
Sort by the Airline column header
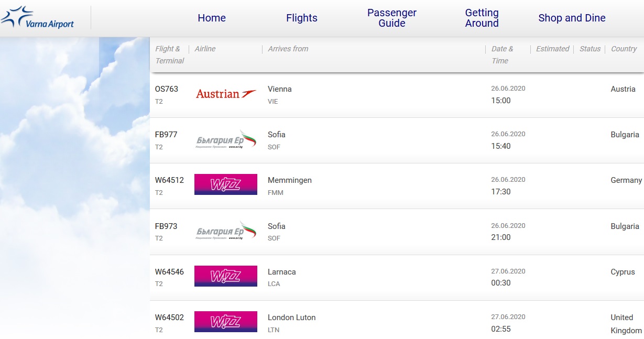[x=205, y=49]
